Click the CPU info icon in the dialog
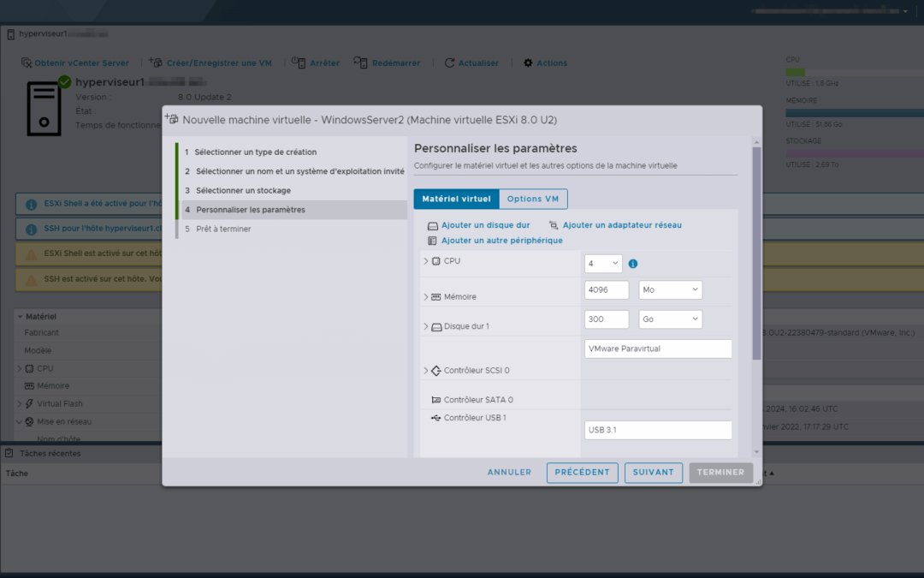This screenshot has height=578, width=924. (x=633, y=264)
